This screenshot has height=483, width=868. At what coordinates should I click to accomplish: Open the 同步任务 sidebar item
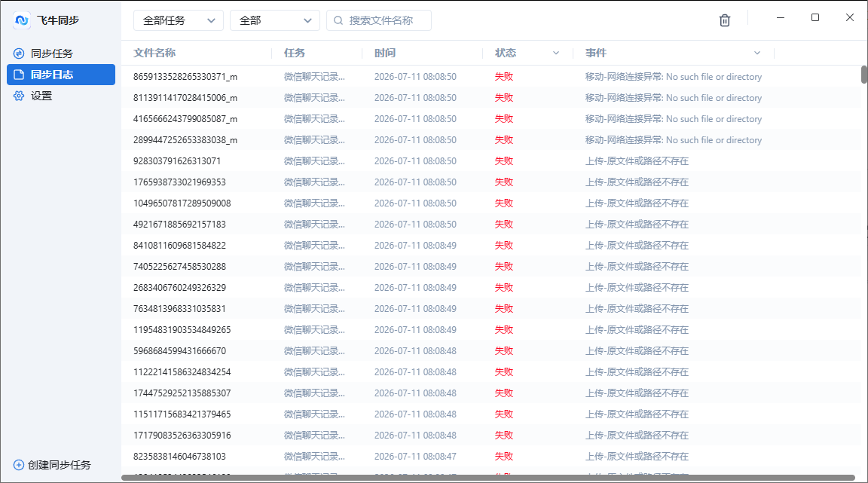61,53
